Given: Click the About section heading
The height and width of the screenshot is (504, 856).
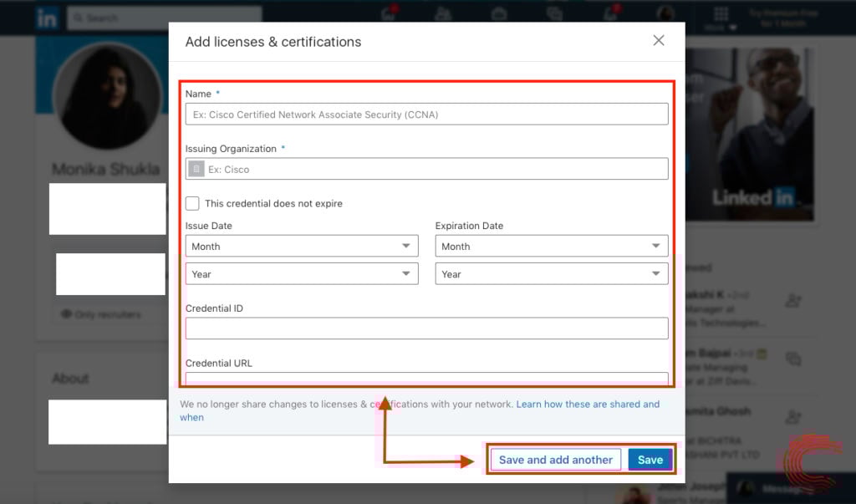Looking at the screenshot, I should tap(70, 379).
